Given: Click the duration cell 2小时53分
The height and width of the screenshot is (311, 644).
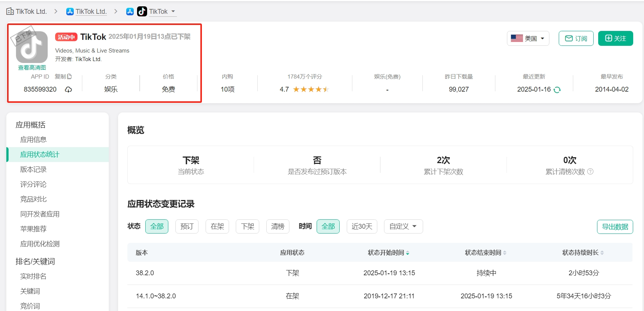Looking at the screenshot, I should (584, 273).
